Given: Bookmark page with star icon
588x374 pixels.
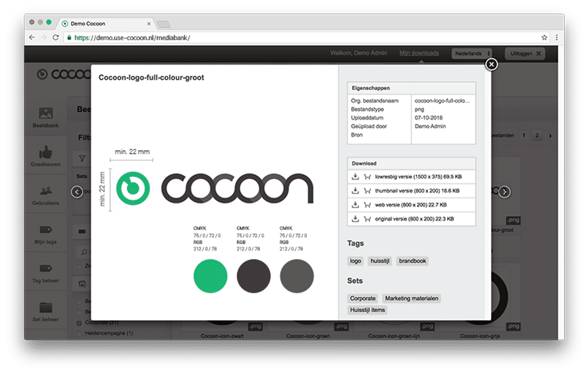Looking at the screenshot, I should pyautogui.click(x=545, y=37).
